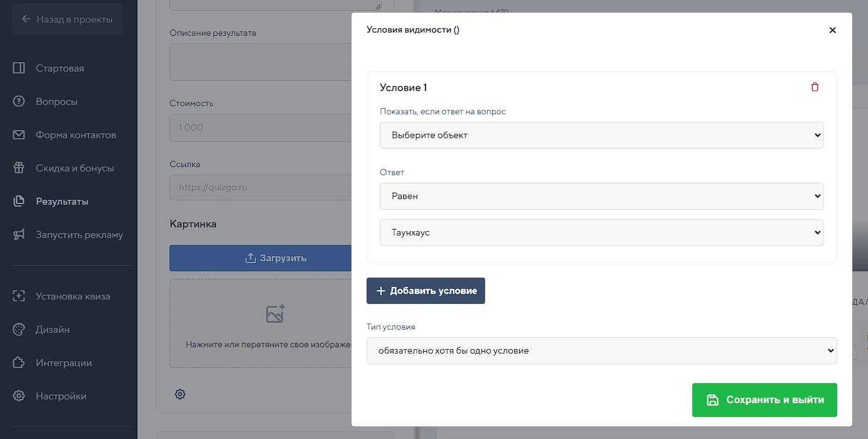Open Запустить рекламу from the sidebar

point(79,234)
